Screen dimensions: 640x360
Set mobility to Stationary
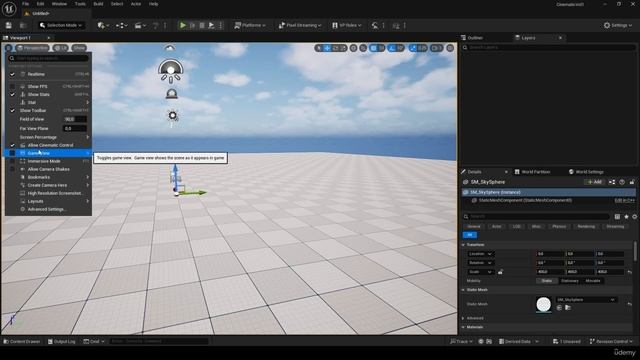(x=569, y=281)
